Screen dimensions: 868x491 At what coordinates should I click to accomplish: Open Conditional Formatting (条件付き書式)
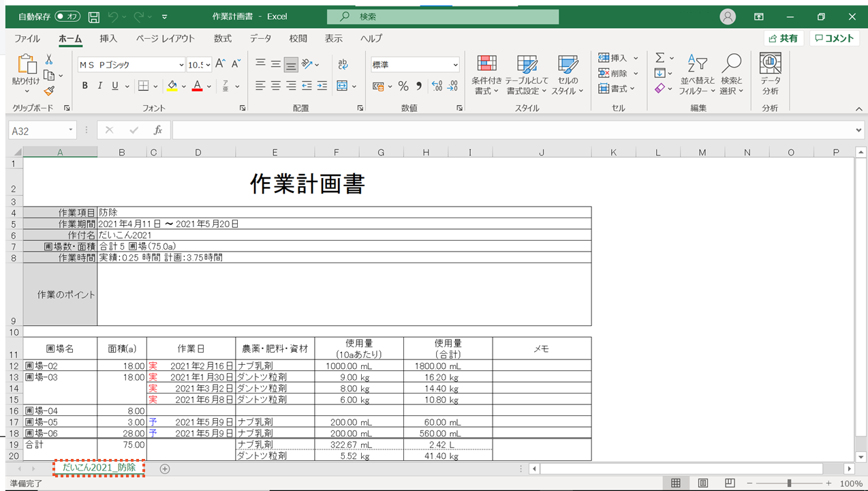pos(486,75)
